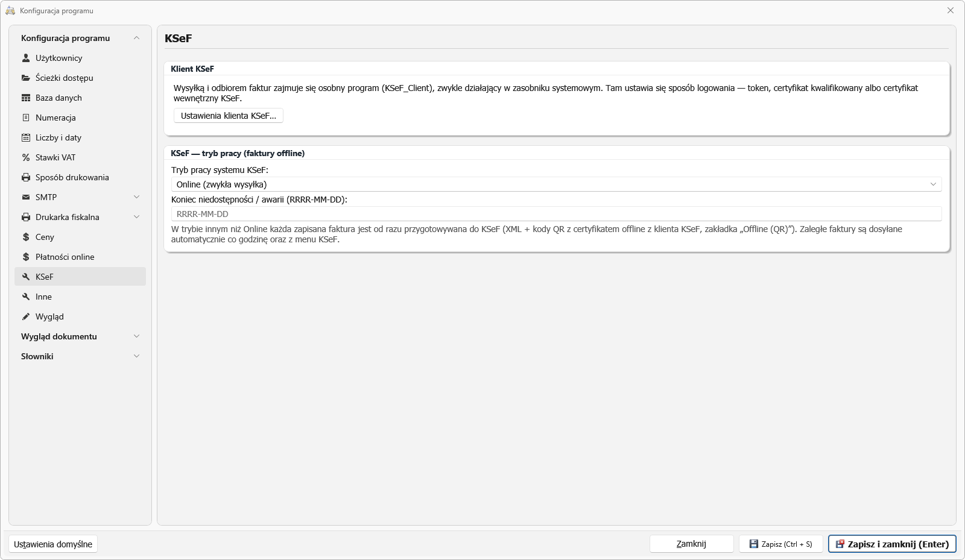Click the envelope icon beside SMTP
The height and width of the screenshot is (560, 965).
[x=26, y=197]
